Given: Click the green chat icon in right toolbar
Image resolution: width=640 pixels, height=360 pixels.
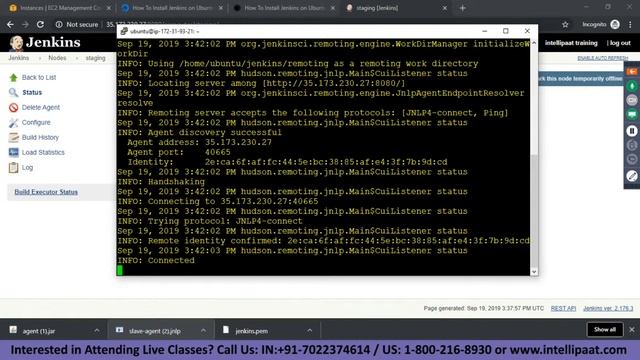Looking at the screenshot, I should pyautogui.click(x=632, y=114).
